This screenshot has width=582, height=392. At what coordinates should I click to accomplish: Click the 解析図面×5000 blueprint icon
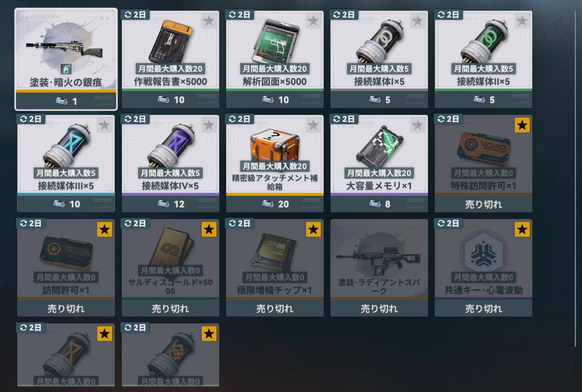(x=274, y=41)
